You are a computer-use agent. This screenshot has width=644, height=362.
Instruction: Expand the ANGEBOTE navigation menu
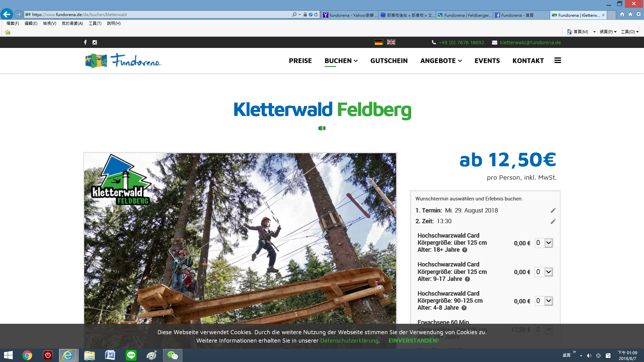441,61
